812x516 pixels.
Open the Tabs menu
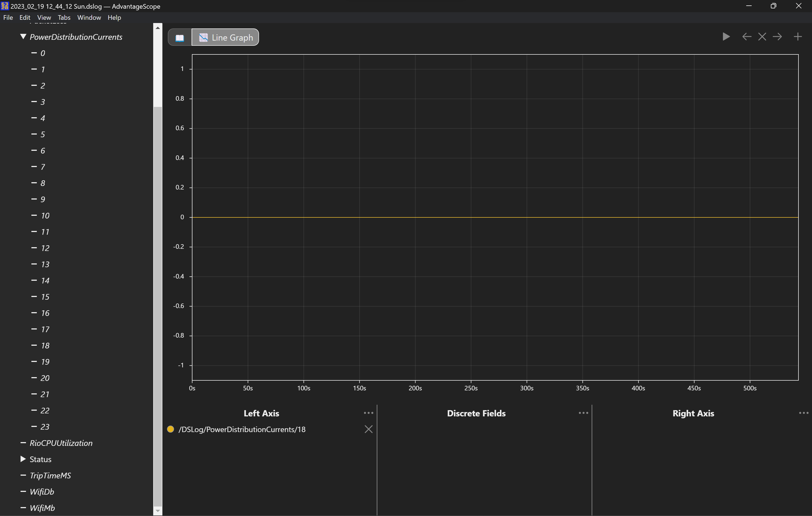coord(64,17)
